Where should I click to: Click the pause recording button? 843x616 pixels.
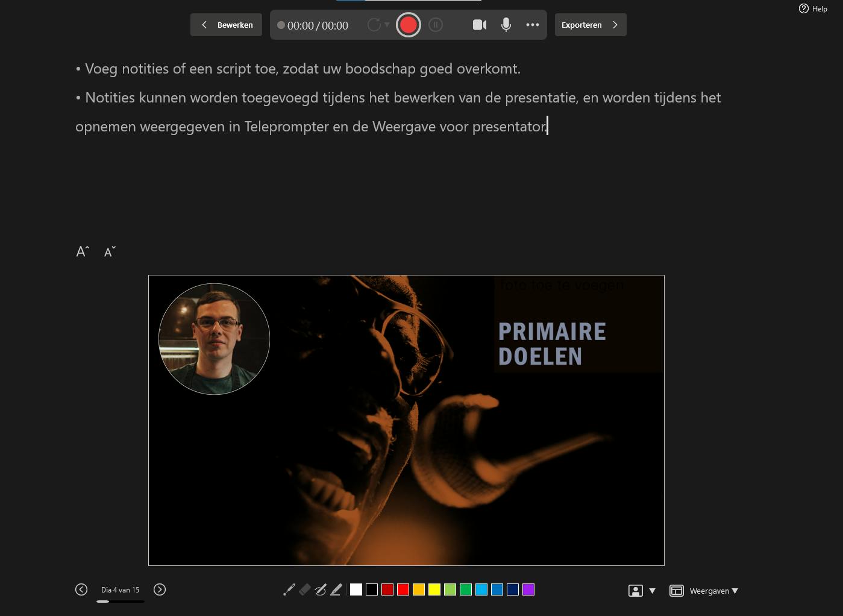tap(436, 25)
